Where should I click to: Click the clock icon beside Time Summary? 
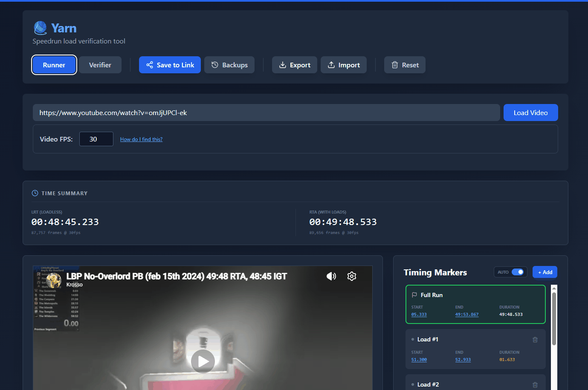point(35,193)
